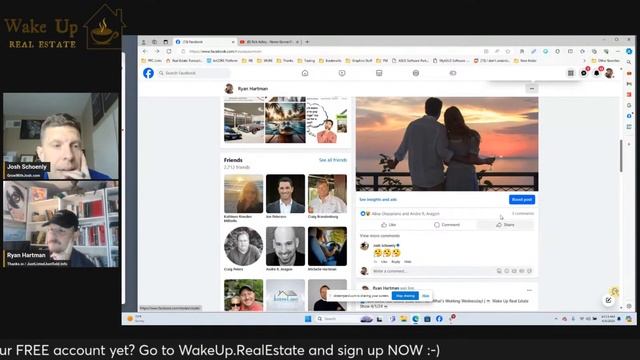This screenshot has width=640, height=360.
Task: Like the sunset post
Action: click(x=389, y=225)
